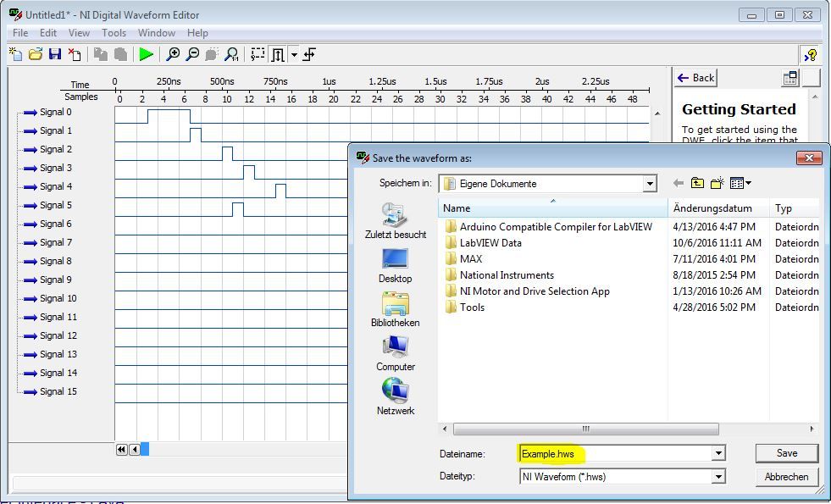Open the Dateiname dropdown arrow
Image resolution: width=831 pixels, height=504 pixels.
click(x=718, y=454)
